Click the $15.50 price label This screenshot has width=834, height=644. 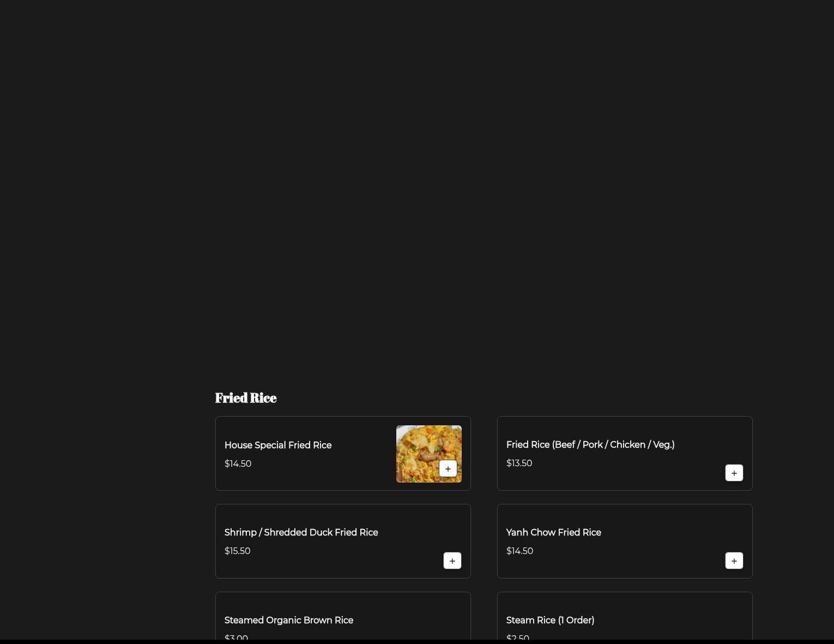[237, 551]
